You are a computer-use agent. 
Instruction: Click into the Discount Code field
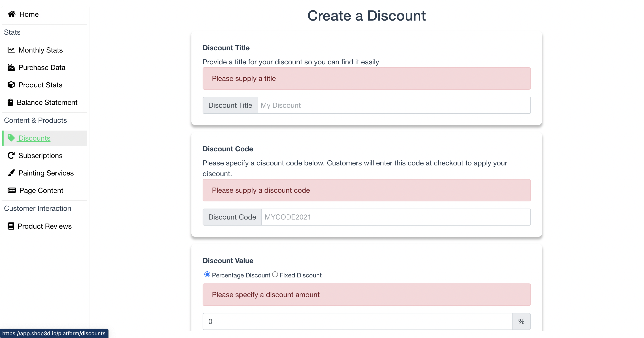(396, 217)
